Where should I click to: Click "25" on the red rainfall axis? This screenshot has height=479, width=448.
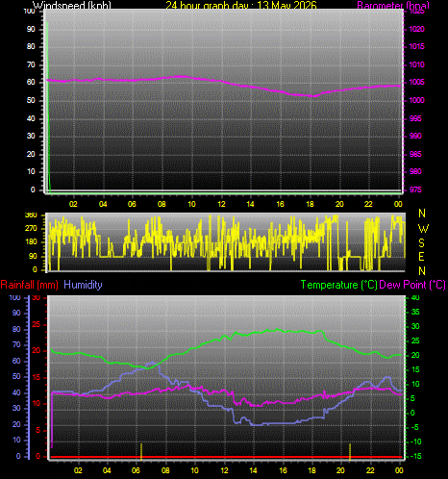point(37,324)
